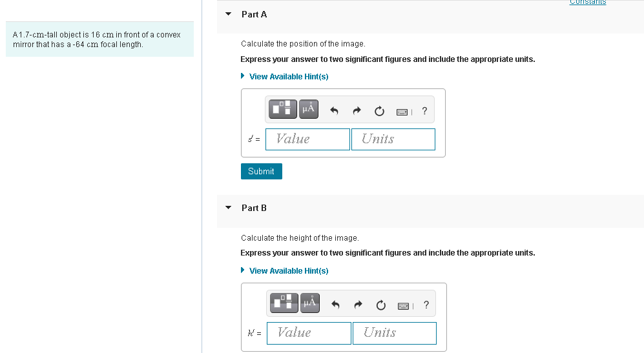Open the Constants link

click(588, 2)
